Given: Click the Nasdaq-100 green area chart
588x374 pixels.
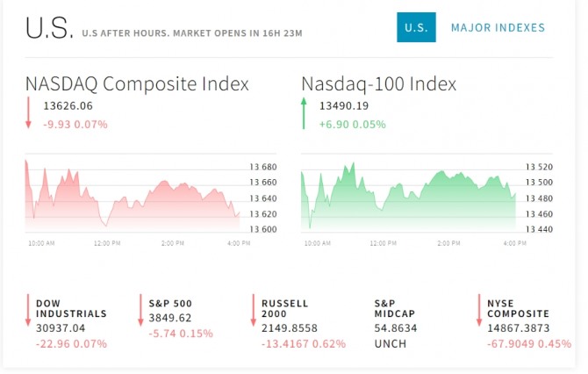Looking at the screenshot, I should click(408, 193).
